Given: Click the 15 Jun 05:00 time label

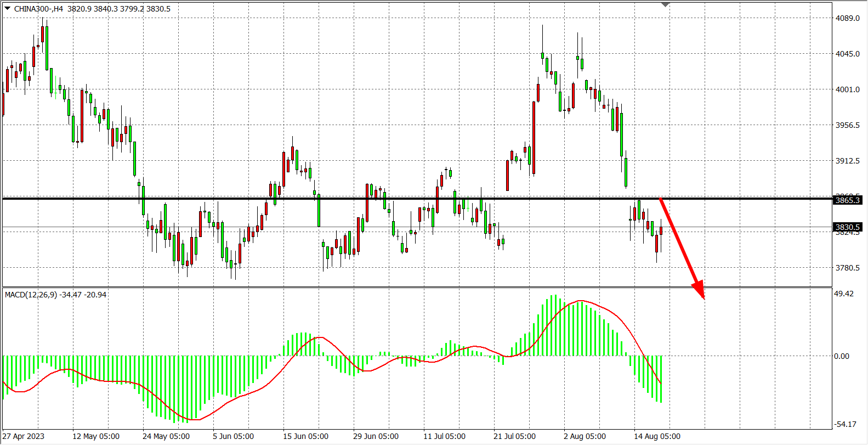Looking at the screenshot, I should click(x=305, y=436).
